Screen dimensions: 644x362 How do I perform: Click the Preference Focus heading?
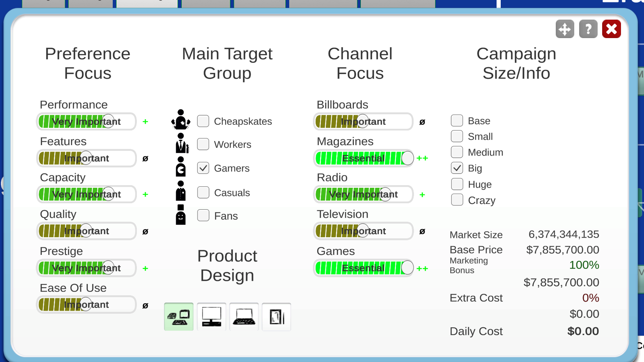click(87, 63)
